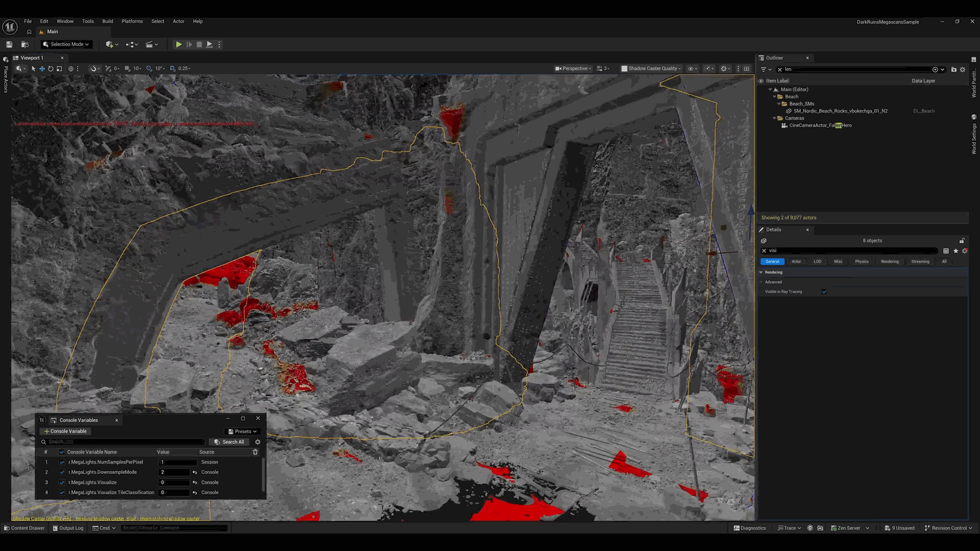This screenshot has width=980, height=551.
Task: Delete all console variables trash icon
Action: [255, 452]
